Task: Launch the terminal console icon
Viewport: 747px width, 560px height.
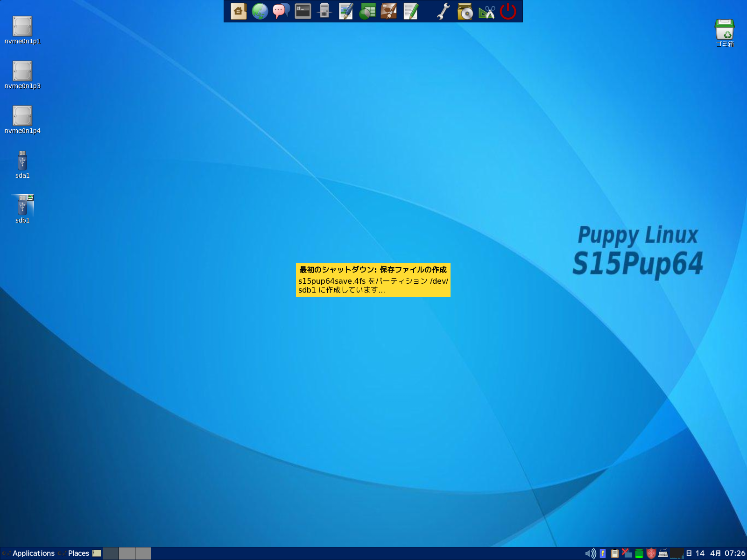Action: click(303, 11)
